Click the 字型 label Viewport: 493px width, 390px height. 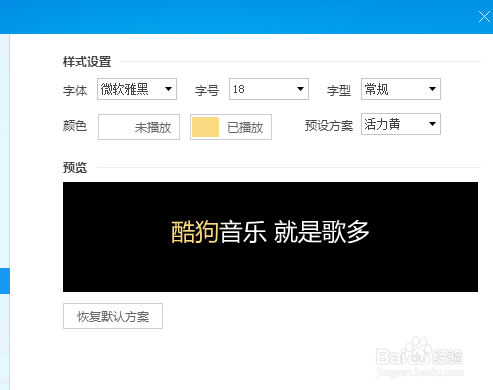[x=339, y=91]
